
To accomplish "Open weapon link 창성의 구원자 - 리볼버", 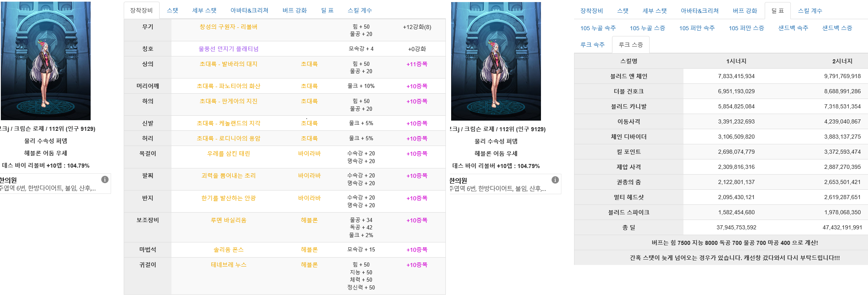I will [x=228, y=27].
